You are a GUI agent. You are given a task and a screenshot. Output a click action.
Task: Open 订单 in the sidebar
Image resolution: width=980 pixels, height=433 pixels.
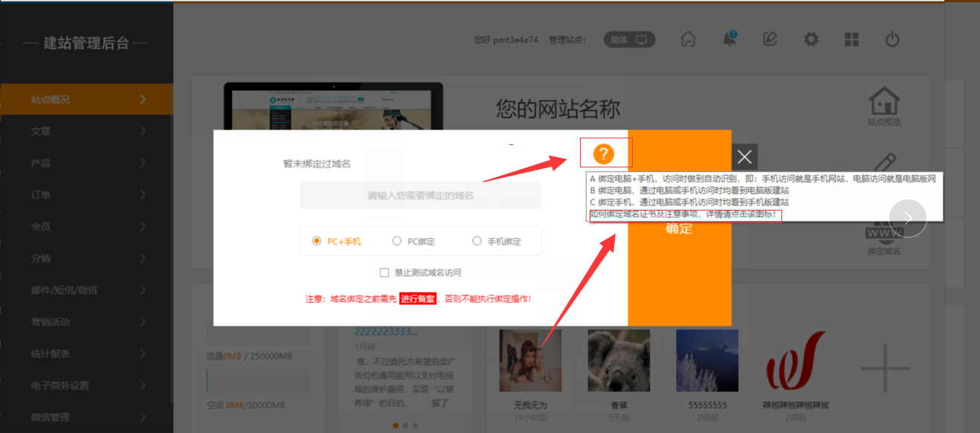[x=86, y=195]
